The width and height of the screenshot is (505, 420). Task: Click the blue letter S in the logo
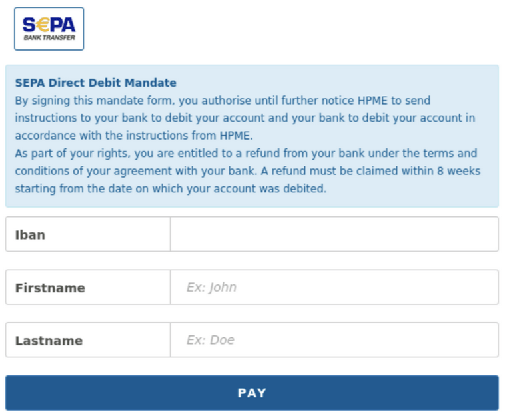point(29,25)
